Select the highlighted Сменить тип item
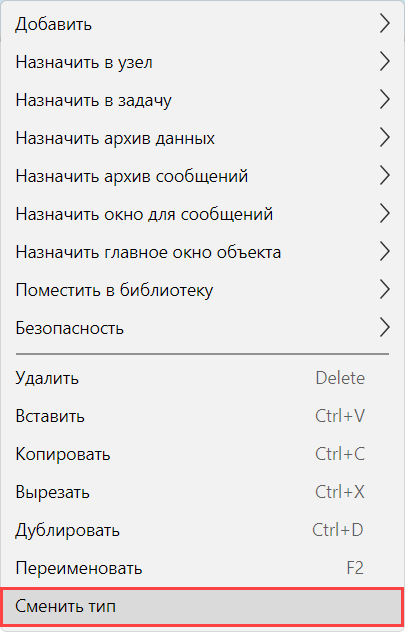The width and height of the screenshot is (405, 632). [x=202, y=606]
